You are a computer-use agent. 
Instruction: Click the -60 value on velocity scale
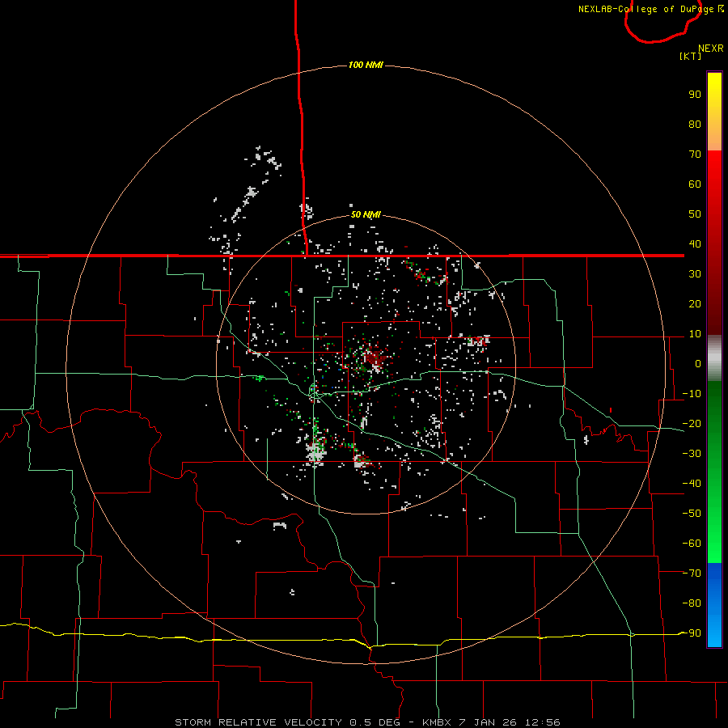[x=692, y=544]
